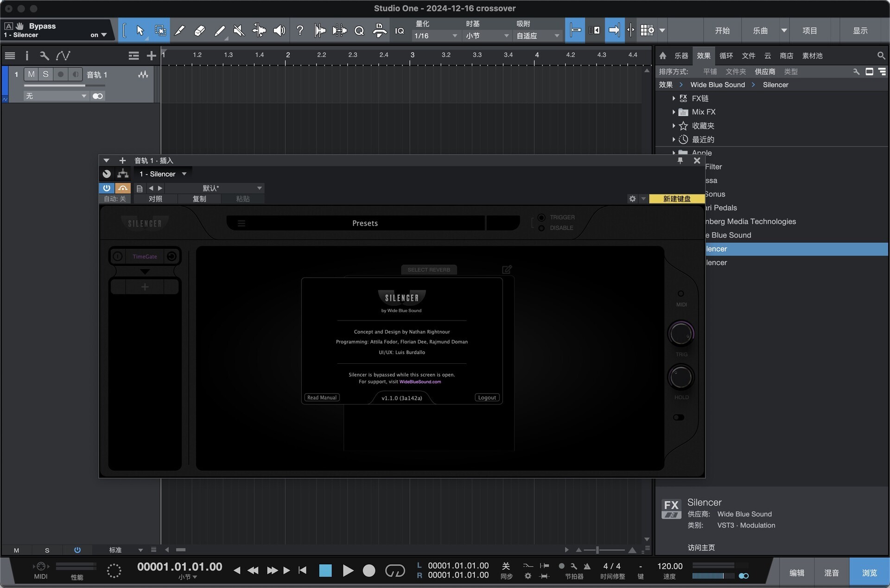
Task: Mute track 音轨 1
Action: click(x=31, y=74)
